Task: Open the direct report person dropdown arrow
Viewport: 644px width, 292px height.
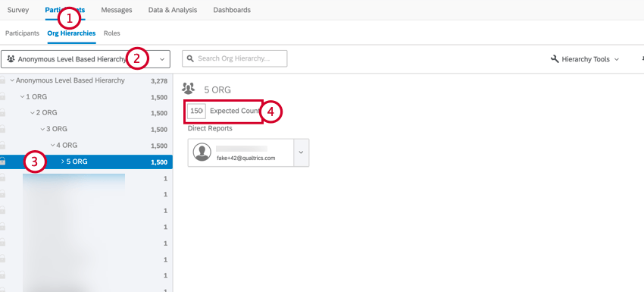Action: pos(301,152)
